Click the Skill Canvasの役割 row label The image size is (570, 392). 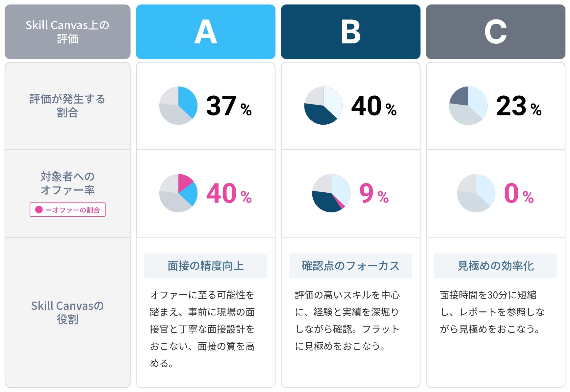tap(67, 312)
